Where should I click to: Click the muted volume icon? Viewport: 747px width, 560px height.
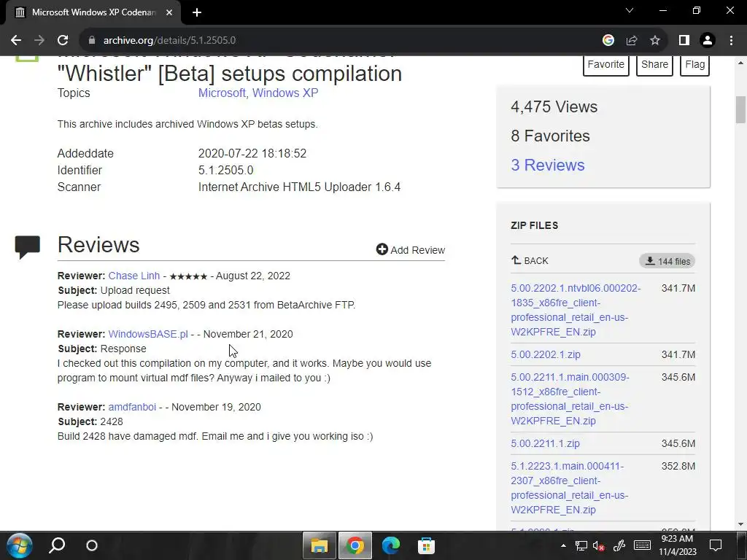click(x=599, y=545)
